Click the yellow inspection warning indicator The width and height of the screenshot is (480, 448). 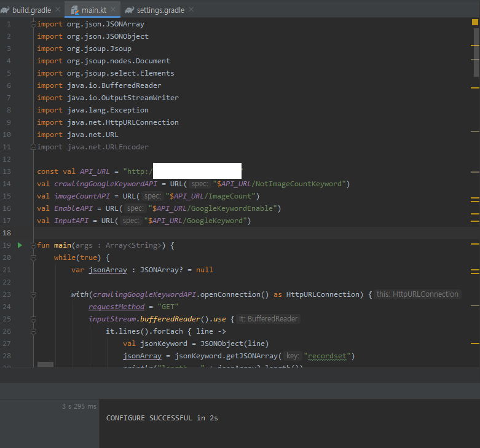click(475, 22)
